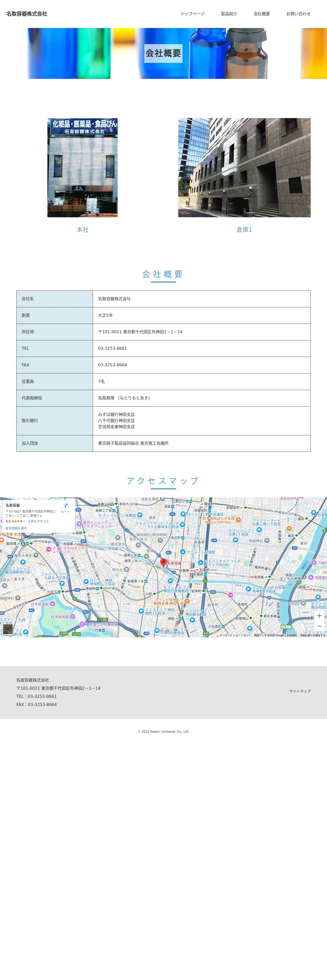
Task: Open the 4 件のクチコミ reviews link
Action: pos(38,521)
